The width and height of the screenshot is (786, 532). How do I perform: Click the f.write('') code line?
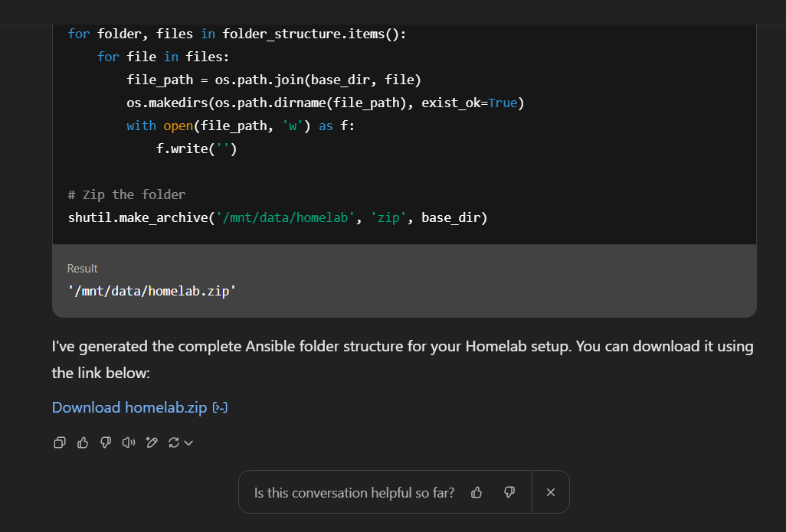tap(196, 149)
